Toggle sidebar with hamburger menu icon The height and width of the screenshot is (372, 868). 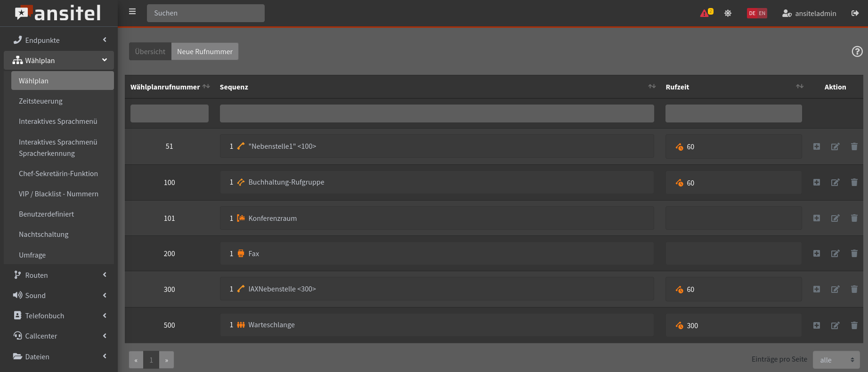pos(132,12)
